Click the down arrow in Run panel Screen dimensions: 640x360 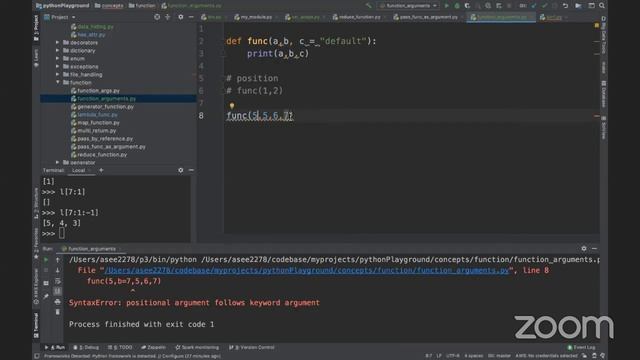click(x=58, y=270)
